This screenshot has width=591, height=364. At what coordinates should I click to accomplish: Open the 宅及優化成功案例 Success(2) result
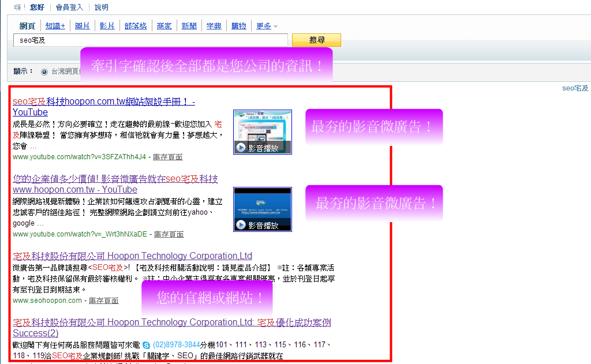click(172, 328)
